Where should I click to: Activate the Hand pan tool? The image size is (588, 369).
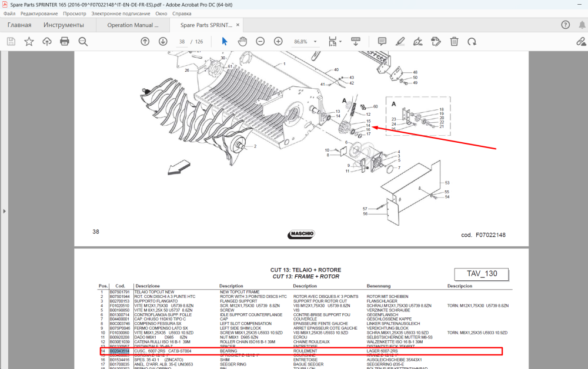[243, 42]
